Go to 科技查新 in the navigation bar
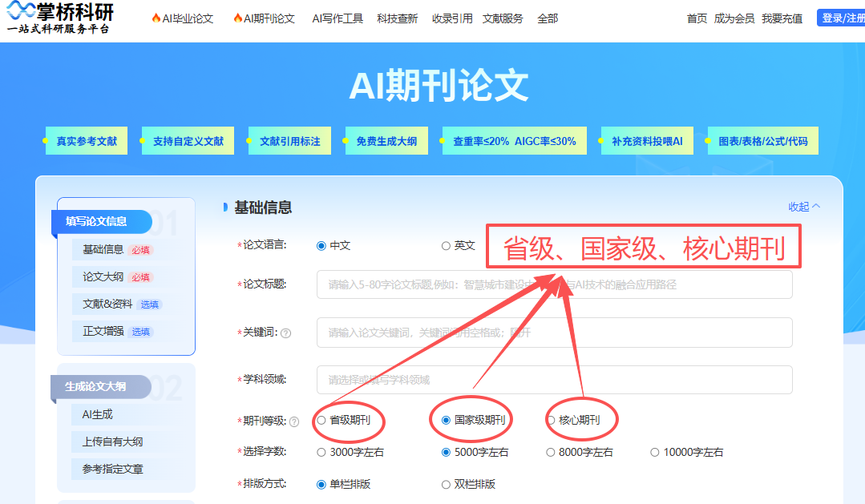Image resolution: width=865 pixels, height=504 pixels. tap(397, 18)
